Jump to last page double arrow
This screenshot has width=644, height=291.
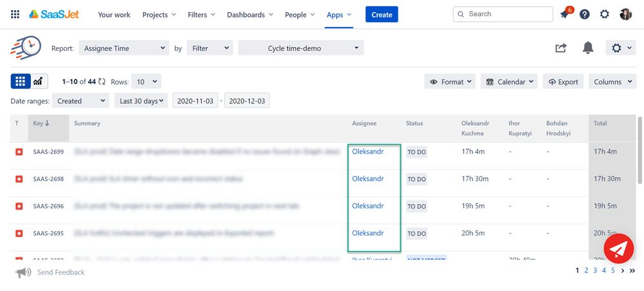coord(632,270)
